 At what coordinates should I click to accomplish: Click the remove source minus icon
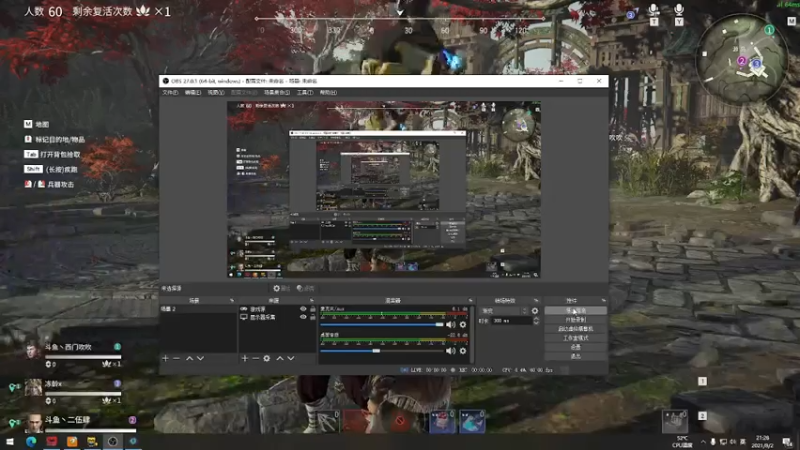[256, 358]
